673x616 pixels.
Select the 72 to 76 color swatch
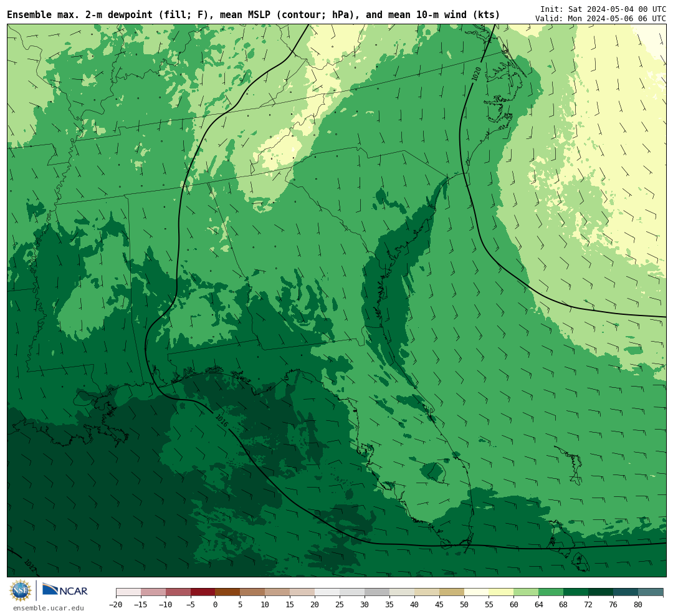point(601,592)
